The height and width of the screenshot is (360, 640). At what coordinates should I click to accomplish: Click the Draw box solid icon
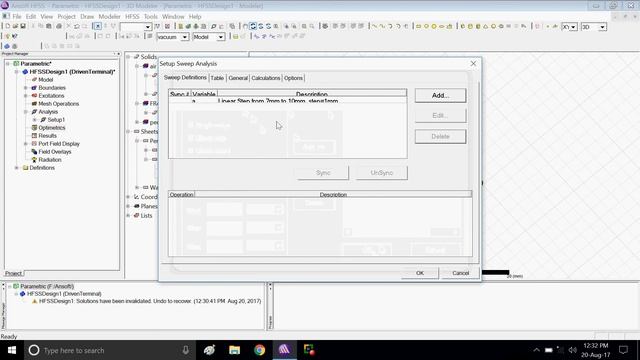(462, 26)
